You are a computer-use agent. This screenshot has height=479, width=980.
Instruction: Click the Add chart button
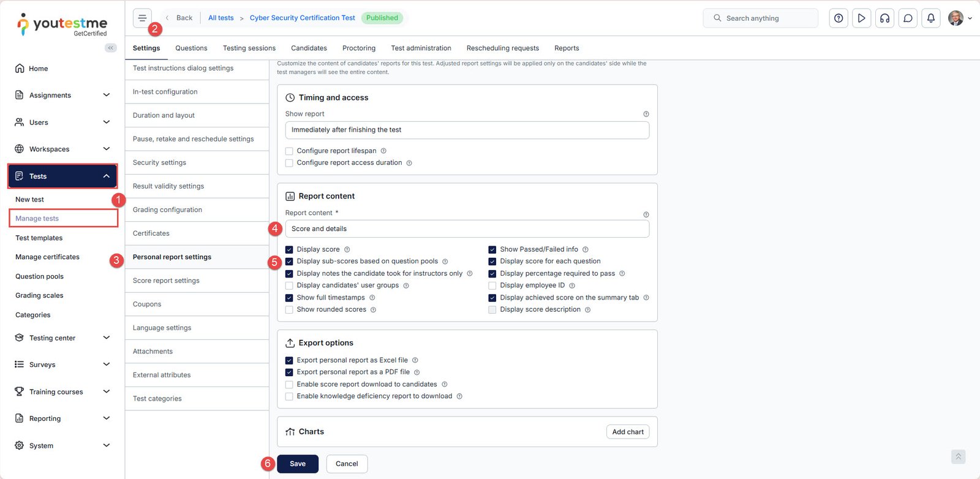pos(627,432)
